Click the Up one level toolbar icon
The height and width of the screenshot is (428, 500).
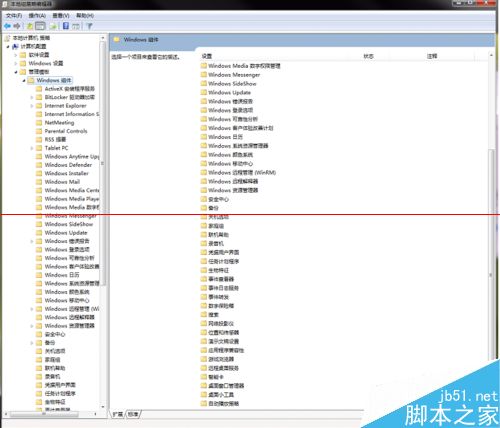point(30,26)
